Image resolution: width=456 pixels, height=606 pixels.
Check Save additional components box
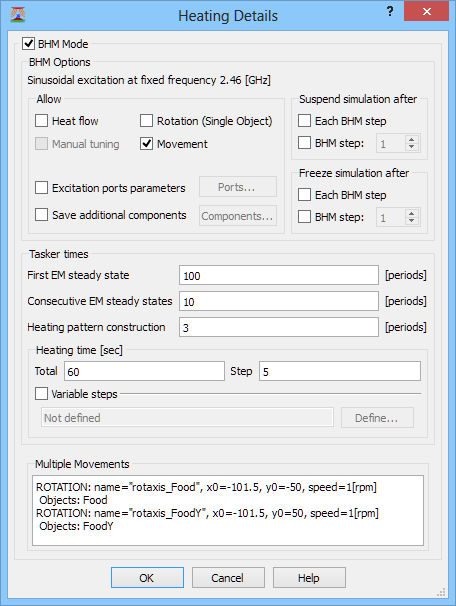point(41,214)
